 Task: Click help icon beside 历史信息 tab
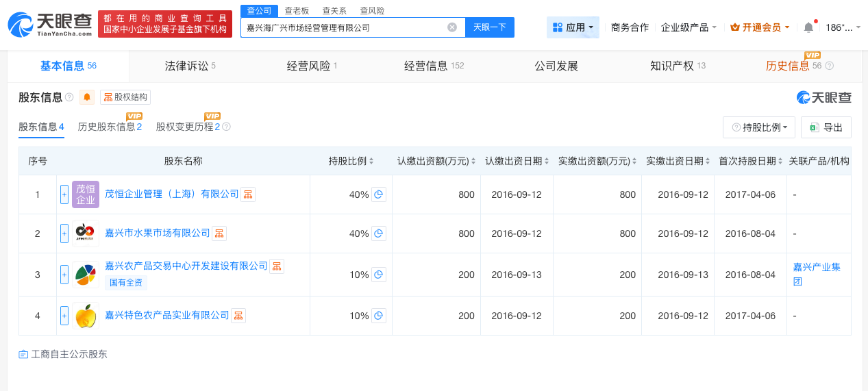[830, 66]
